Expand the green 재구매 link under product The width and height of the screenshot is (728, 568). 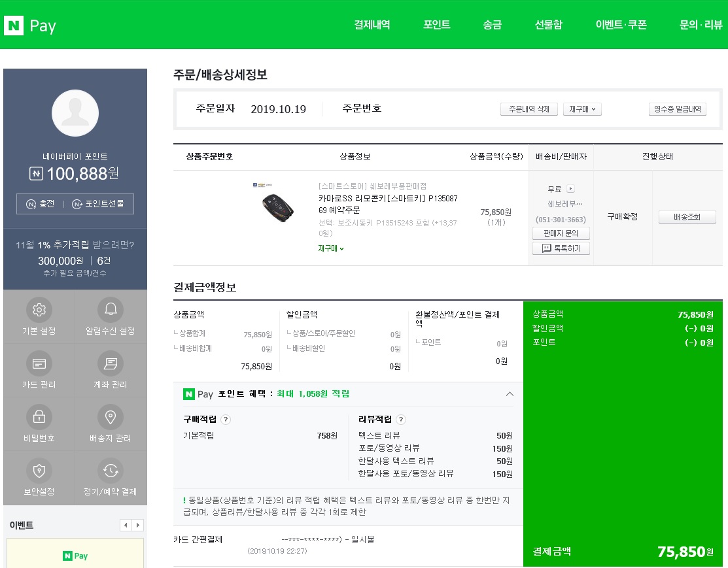tap(331, 248)
